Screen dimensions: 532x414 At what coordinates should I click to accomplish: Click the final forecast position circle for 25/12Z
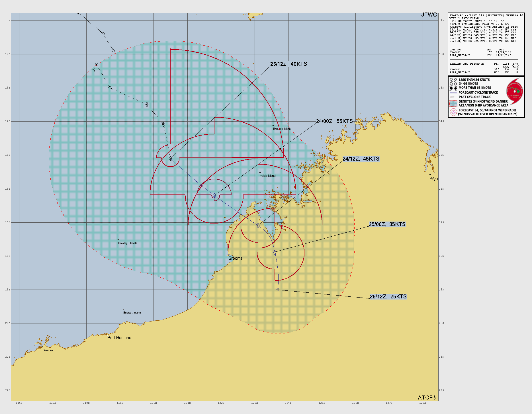pos(278,290)
